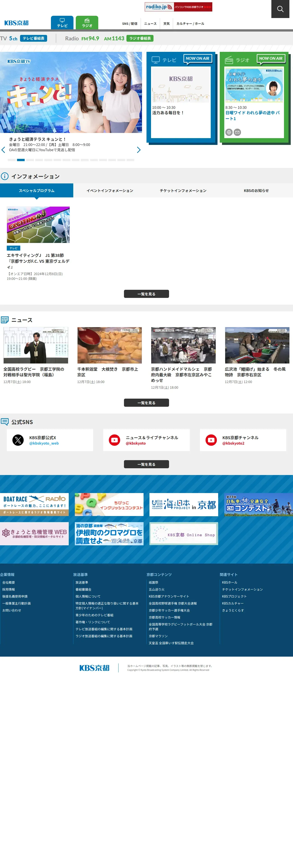The height and width of the screenshot is (868, 293).
Task: Open お問い合わせ footer link
Action: (x=12, y=611)
